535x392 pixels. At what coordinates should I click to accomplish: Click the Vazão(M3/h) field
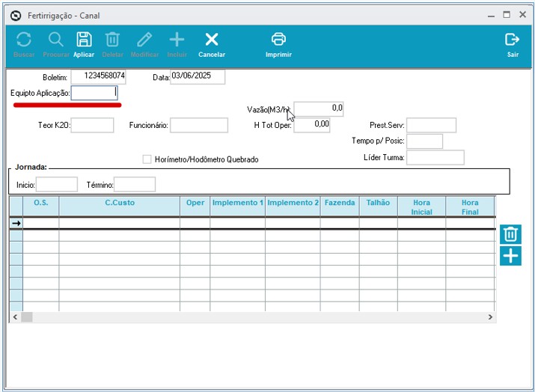pyautogui.click(x=319, y=108)
